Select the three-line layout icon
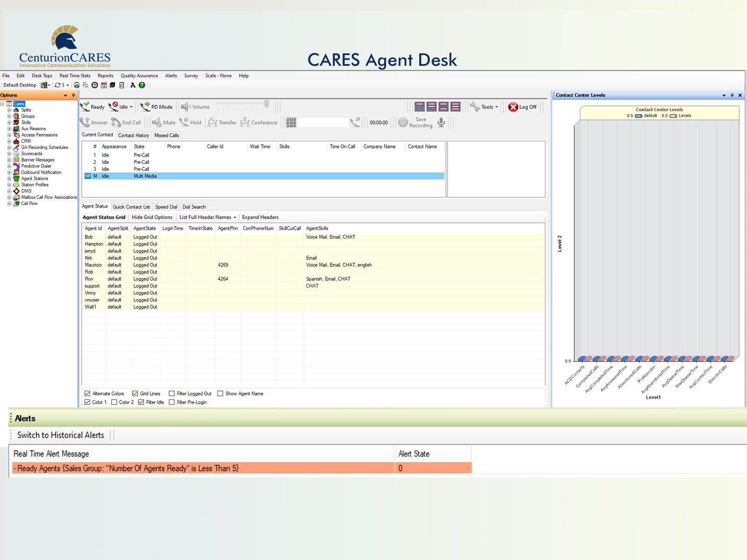This screenshot has width=747, height=560. pos(456,107)
